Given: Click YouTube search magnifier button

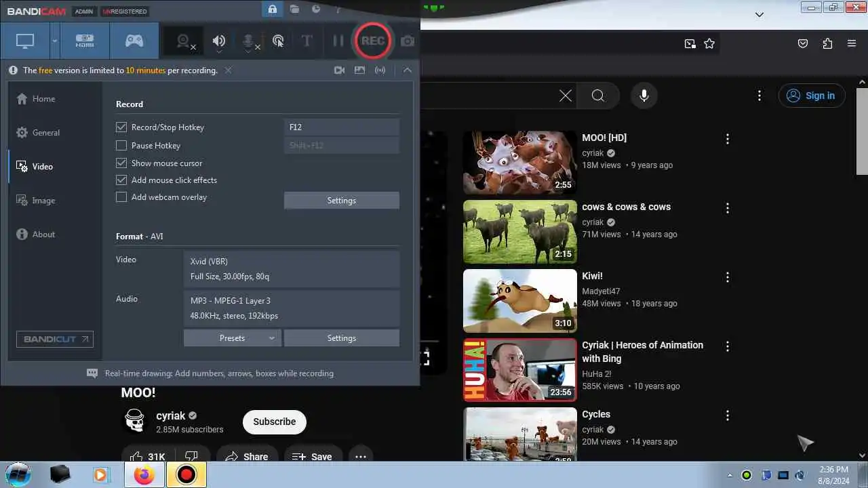Looking at the screenshot, I should [x=598, y=96].
